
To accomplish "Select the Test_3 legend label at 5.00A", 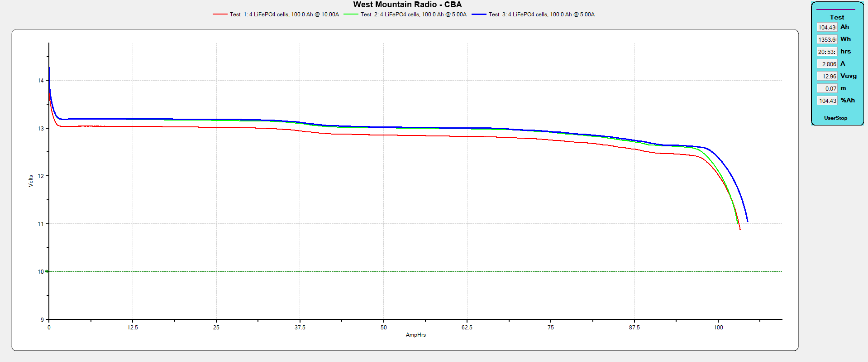I will [x=541, y=14].
